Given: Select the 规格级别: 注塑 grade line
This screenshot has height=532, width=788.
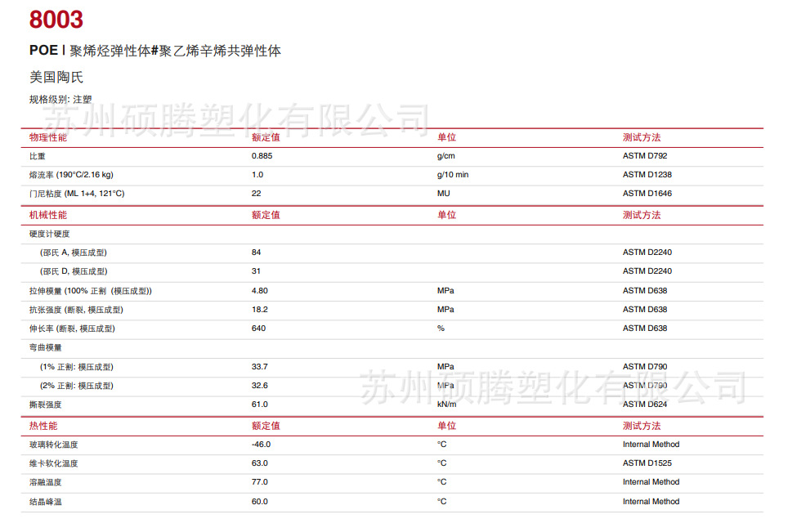Looking at the screenshot, I should [60, 100].
